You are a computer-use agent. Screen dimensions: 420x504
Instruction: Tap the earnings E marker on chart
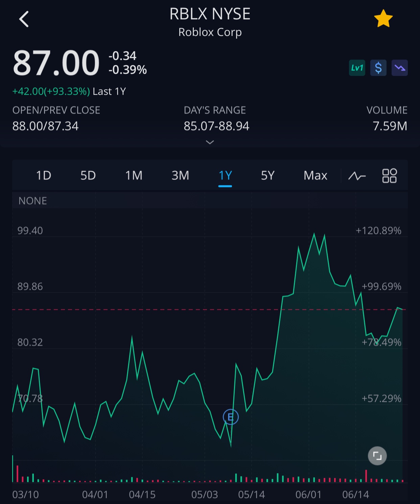pos(231,417)
